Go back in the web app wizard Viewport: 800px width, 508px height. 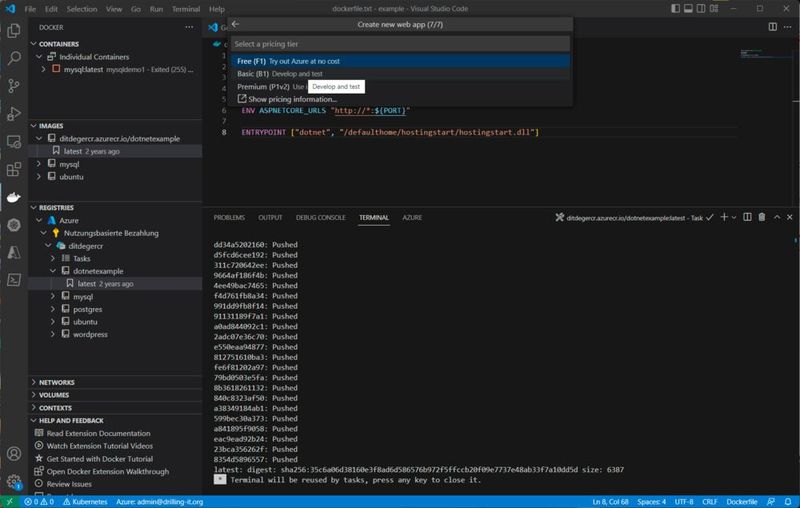click(235, 24)
